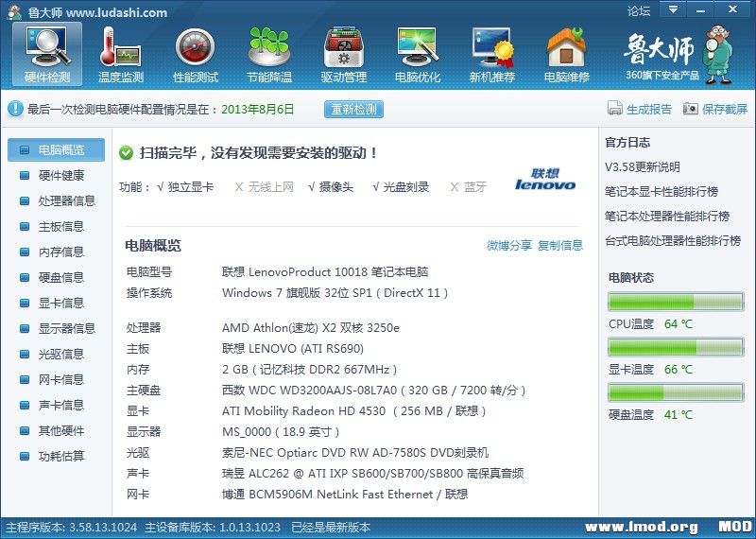Click the CPU温度 green status bar
756x539 pixels.
tap(677, 302)
